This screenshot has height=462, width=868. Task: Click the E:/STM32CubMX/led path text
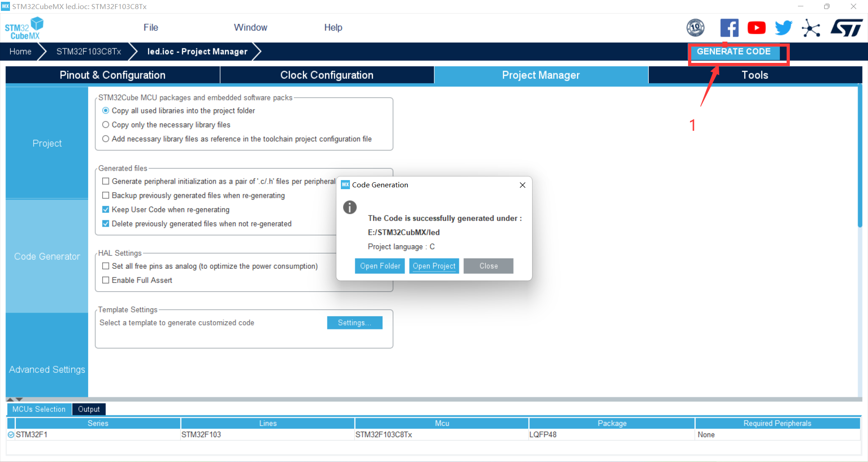(x=403, y=232)
